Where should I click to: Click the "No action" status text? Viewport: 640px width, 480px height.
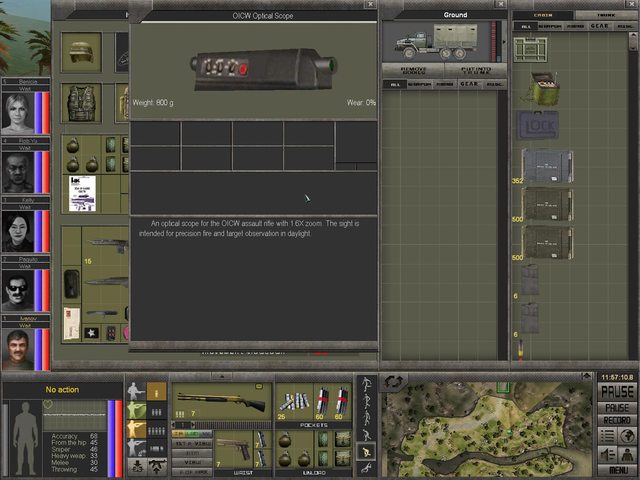coord(62,390)
